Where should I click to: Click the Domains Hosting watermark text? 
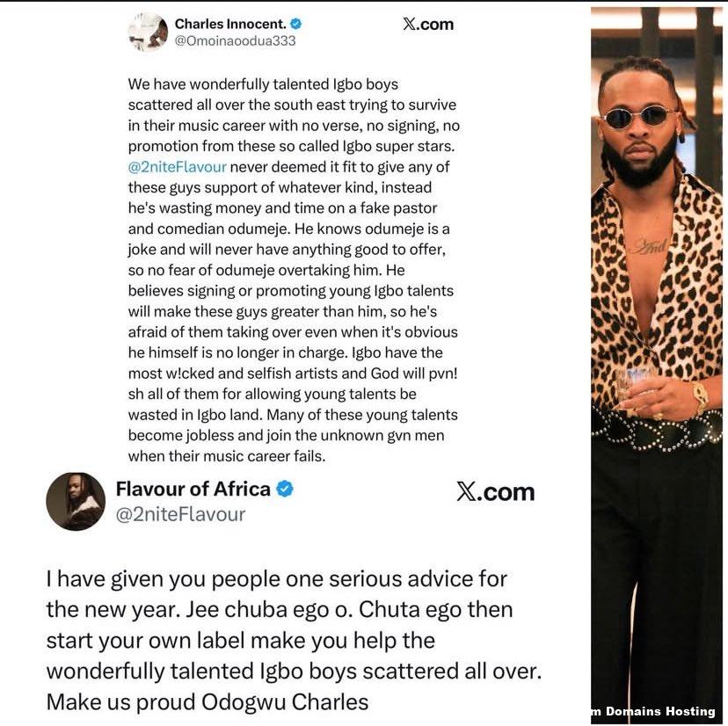pyautogui.click(x=656, y=711)
